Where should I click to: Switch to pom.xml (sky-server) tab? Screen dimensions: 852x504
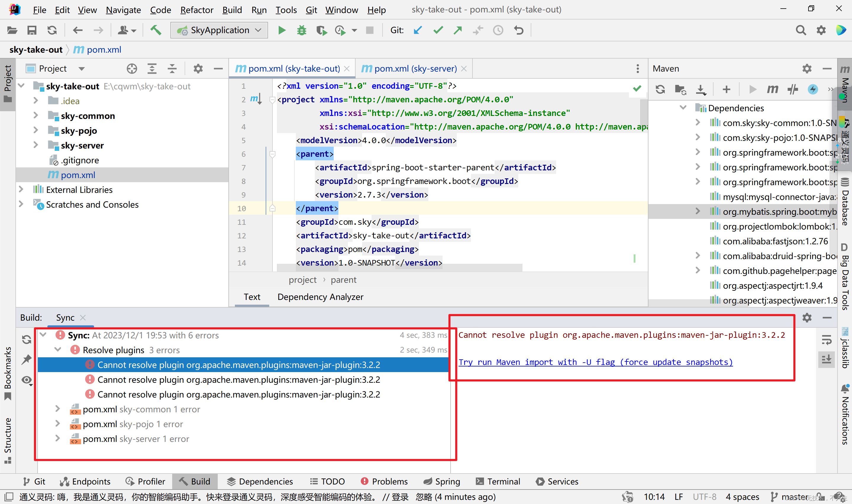[415, 69]
